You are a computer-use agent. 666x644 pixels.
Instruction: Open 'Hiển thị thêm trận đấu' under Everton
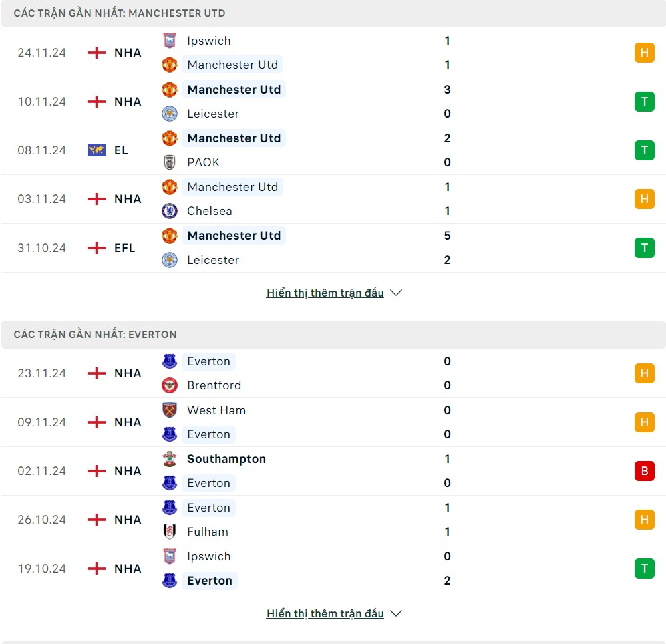point(325,613)
